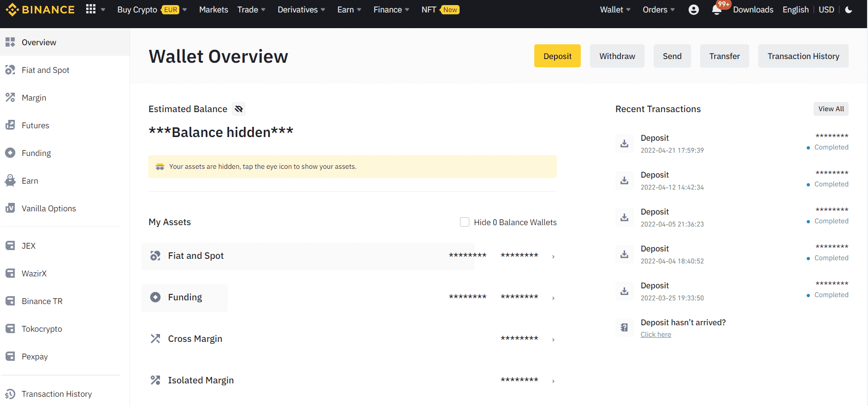This screenshot has height=406, width=868.
Task: Open NFT in top navigation
Action: pos(429,10)
